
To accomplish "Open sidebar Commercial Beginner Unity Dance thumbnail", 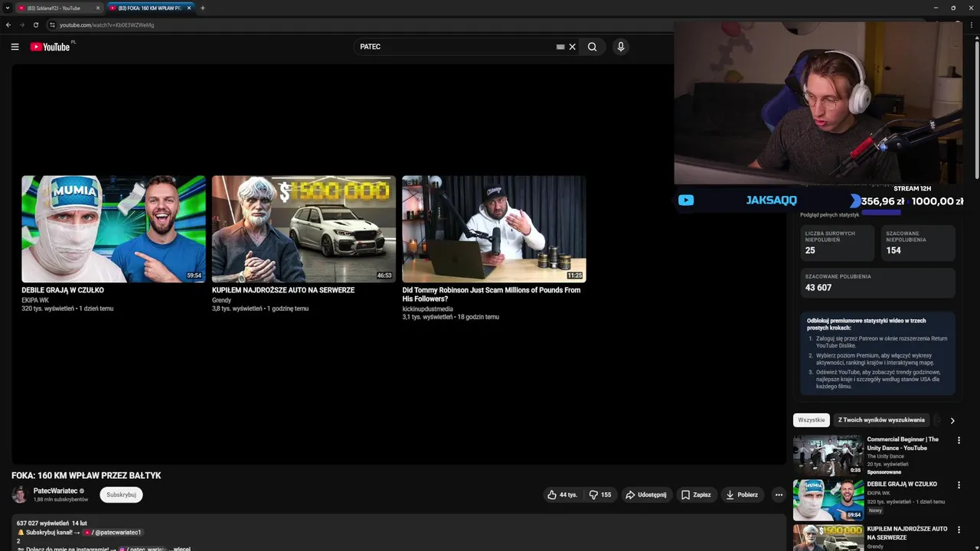I will 828,455.
